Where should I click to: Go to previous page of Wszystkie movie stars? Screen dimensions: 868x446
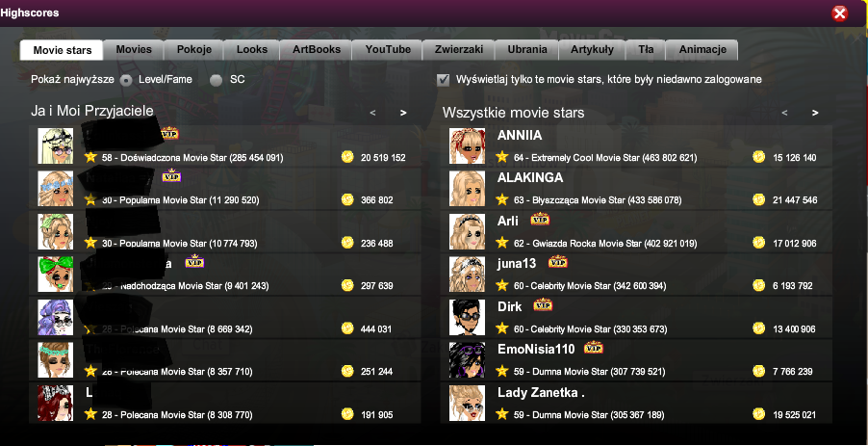[x=784, y=113]
